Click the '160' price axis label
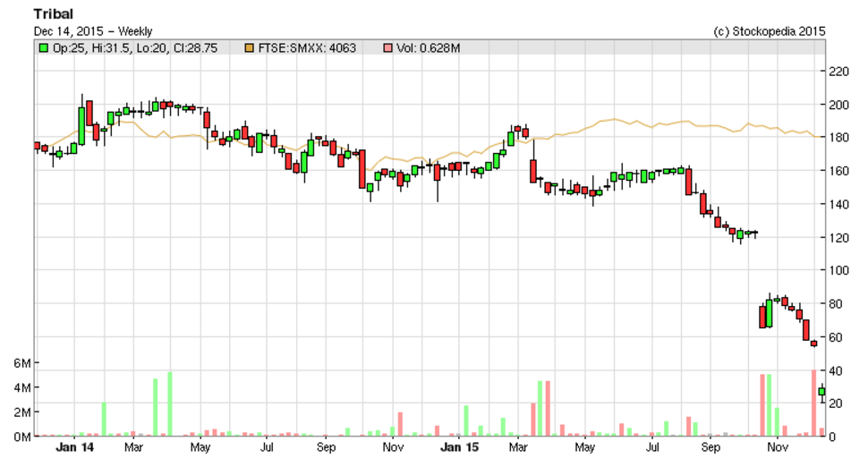Image resolution: width=868 pixels, height=467 pixels. [838, 171]
